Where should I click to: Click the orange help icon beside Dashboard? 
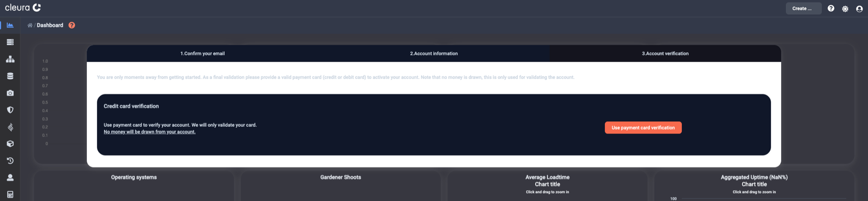[71, 25]
